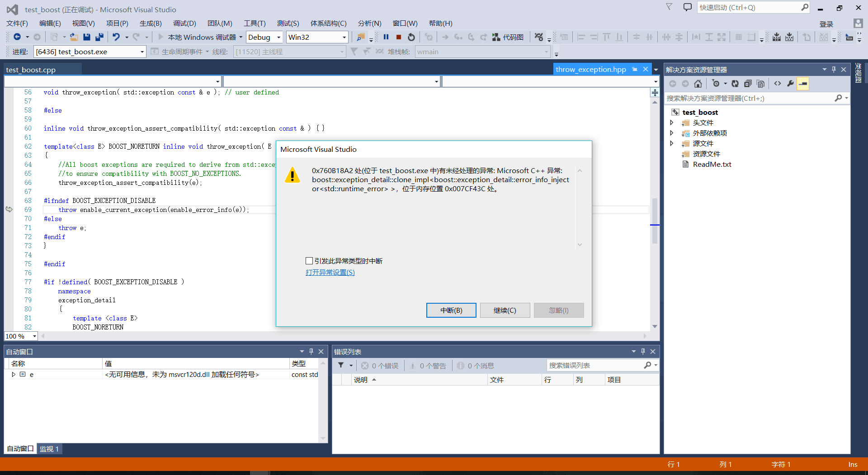The height and width of the screenshot is (475, 868).
Task: Pin the 错误列表 panel
Action: point(643,352)
